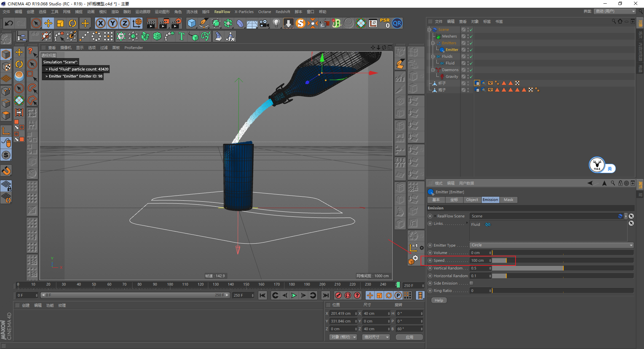Switch to the Mask tab

[x=508, y=200]
